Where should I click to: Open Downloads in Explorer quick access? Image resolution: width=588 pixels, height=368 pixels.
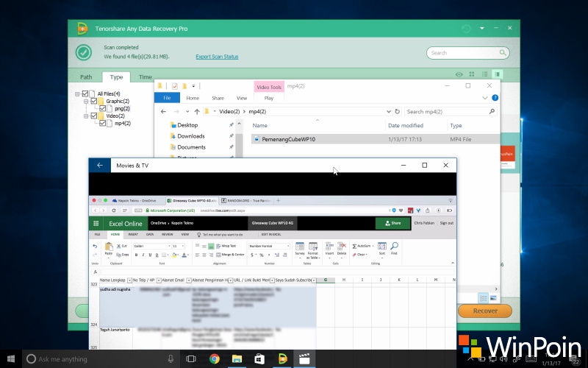[190, 136]
